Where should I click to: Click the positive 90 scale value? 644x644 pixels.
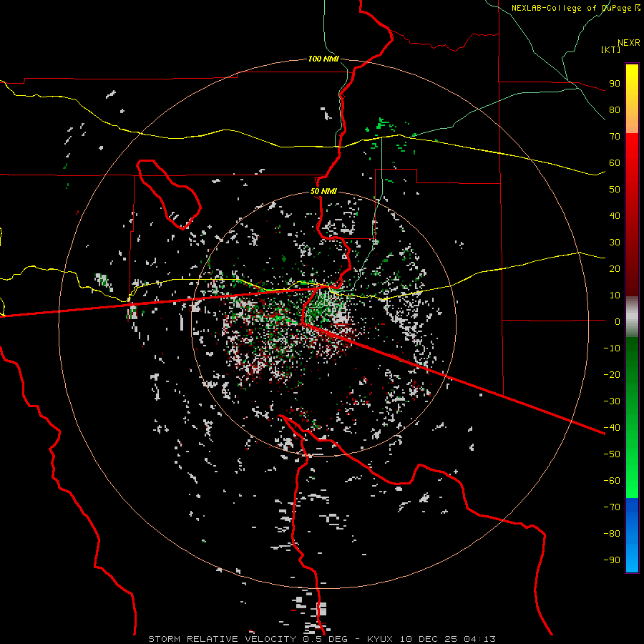click(615, 84)
